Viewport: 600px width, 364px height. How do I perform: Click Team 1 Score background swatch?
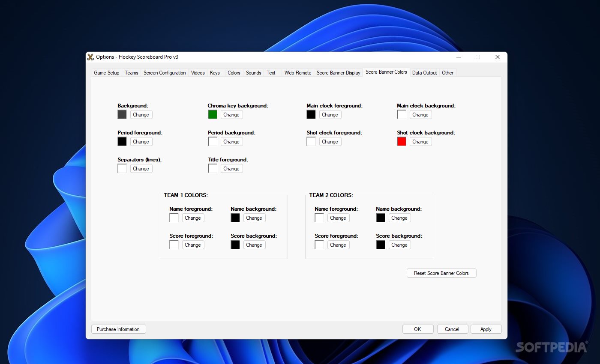pyautogui.click(x=235, y=245)
